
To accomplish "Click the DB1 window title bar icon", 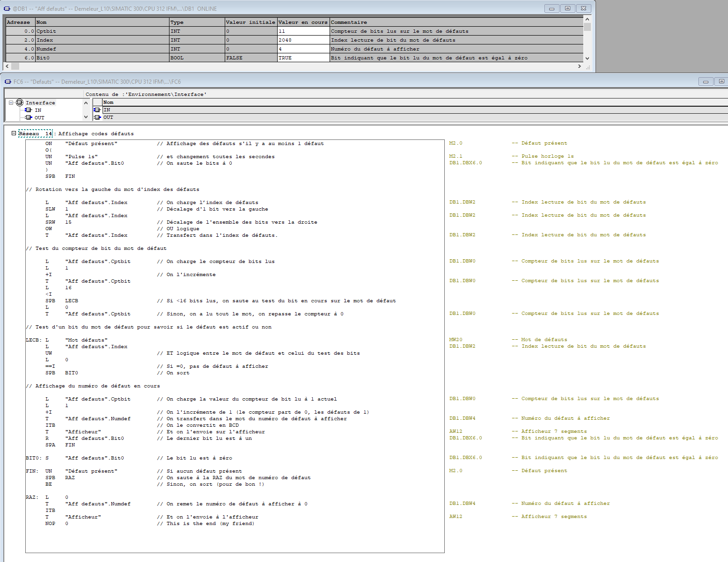I will point(7,9).
